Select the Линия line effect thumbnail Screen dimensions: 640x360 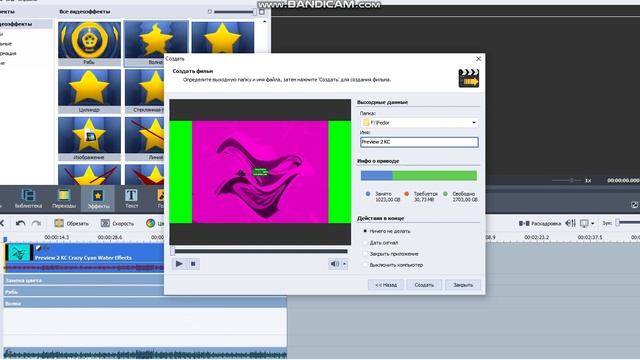click(x=144, y=138)
